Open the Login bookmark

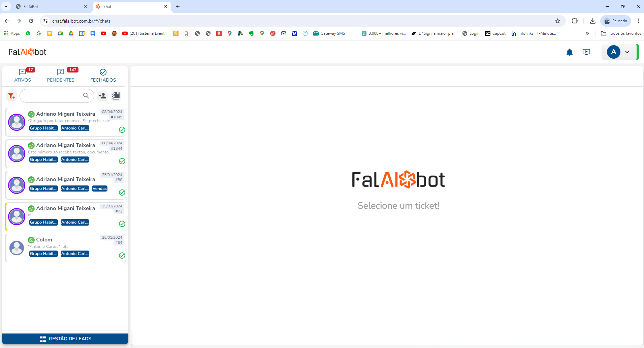click(471, 33)
